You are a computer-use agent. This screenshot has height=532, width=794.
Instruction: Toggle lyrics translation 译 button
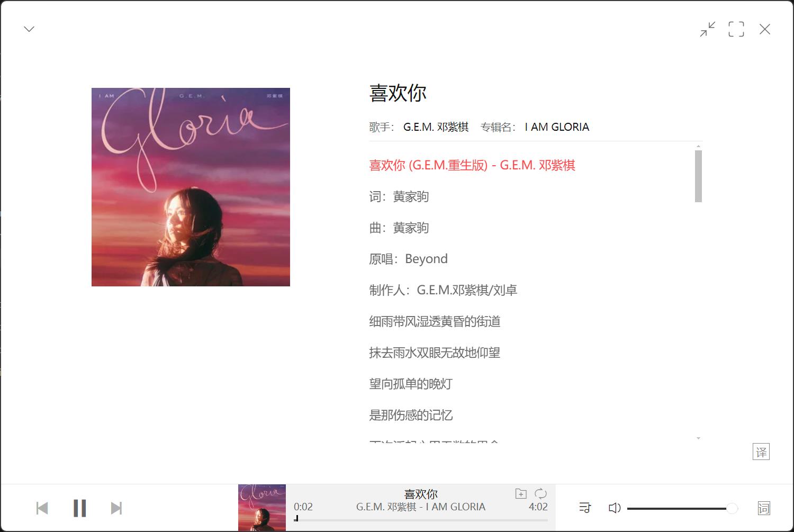coord(761,452)
